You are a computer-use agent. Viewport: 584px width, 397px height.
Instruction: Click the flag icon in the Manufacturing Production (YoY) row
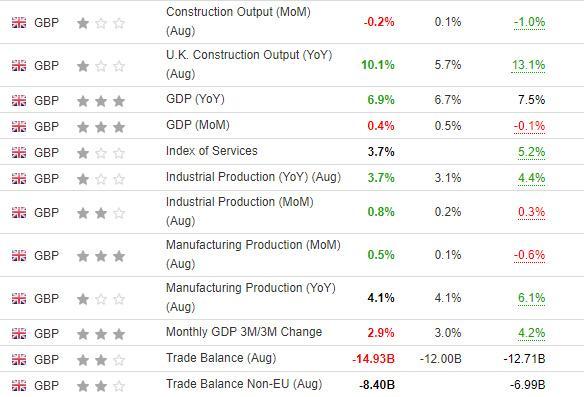19,298
